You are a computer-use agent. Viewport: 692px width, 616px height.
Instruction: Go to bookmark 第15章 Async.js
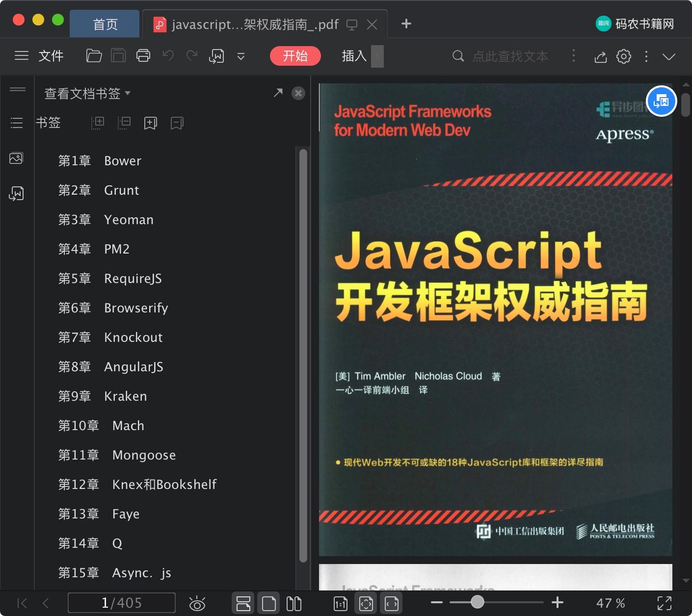(x=115, y=573)
